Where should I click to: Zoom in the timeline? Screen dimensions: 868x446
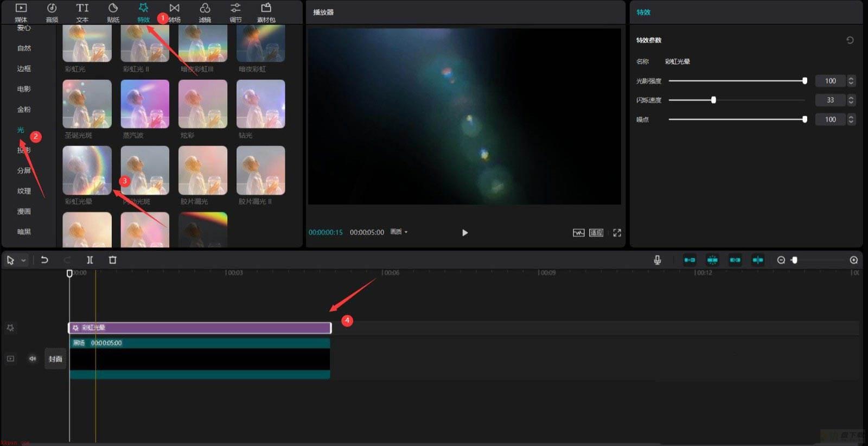854,260
